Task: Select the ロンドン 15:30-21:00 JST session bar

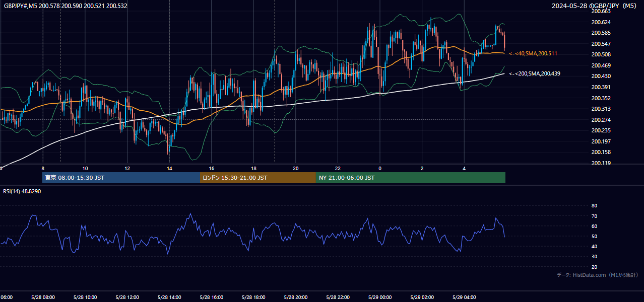Action: tap(258, 178)
